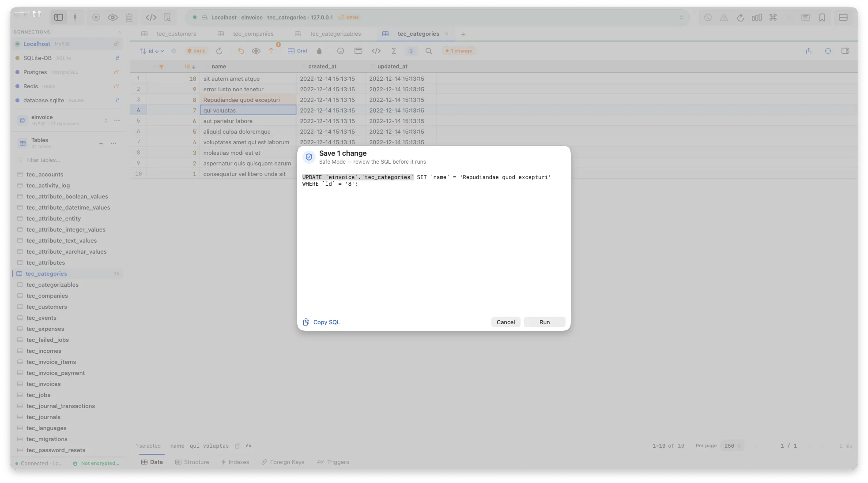868x483 pixels.
Task: Collapse the Connections section chevron
Action: [x=119, y=32]
